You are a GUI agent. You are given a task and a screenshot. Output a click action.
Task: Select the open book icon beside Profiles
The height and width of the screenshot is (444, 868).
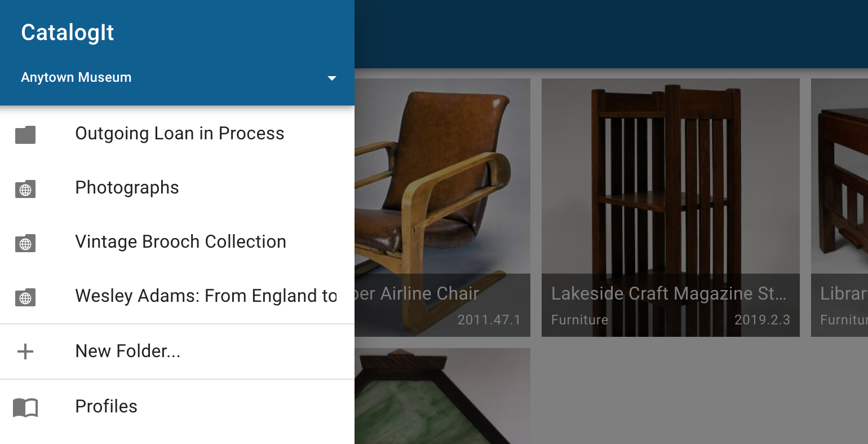tap(25, 406)
